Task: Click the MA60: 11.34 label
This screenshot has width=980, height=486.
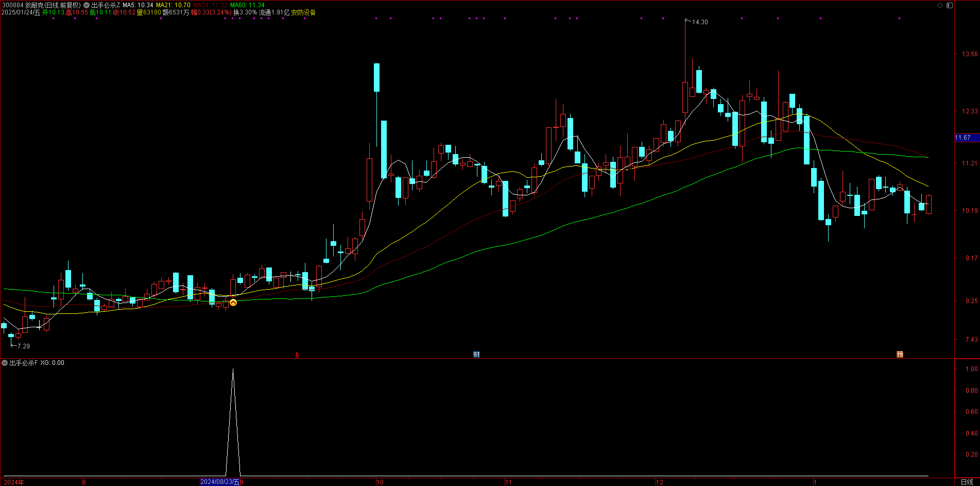Action: point(248,5)
